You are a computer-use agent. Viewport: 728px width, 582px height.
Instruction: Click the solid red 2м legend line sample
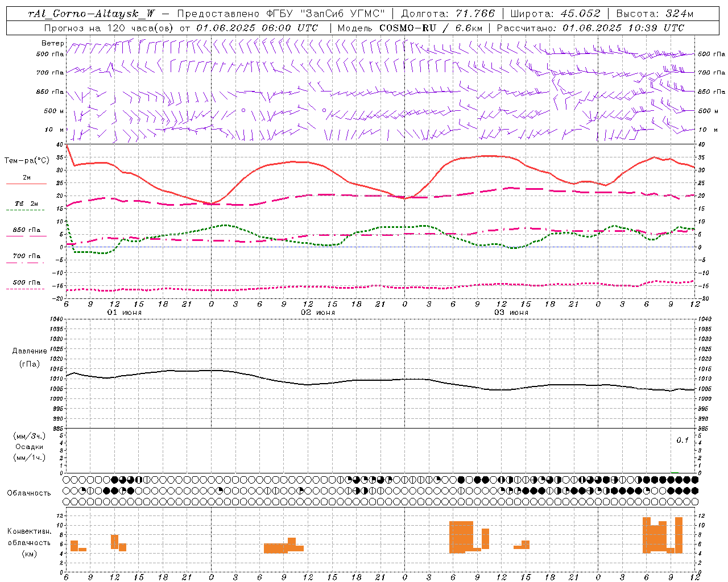27,184
